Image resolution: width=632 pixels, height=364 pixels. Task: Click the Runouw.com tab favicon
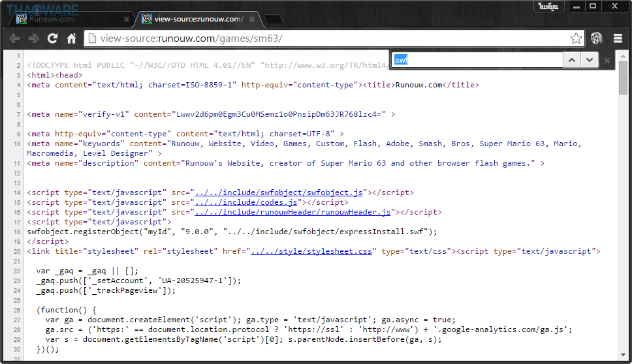point(22,19)
